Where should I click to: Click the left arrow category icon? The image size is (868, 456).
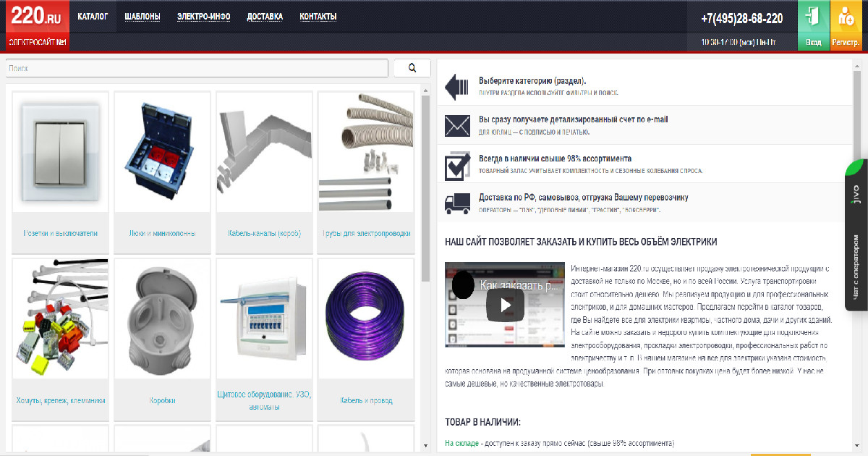point(457,88)
